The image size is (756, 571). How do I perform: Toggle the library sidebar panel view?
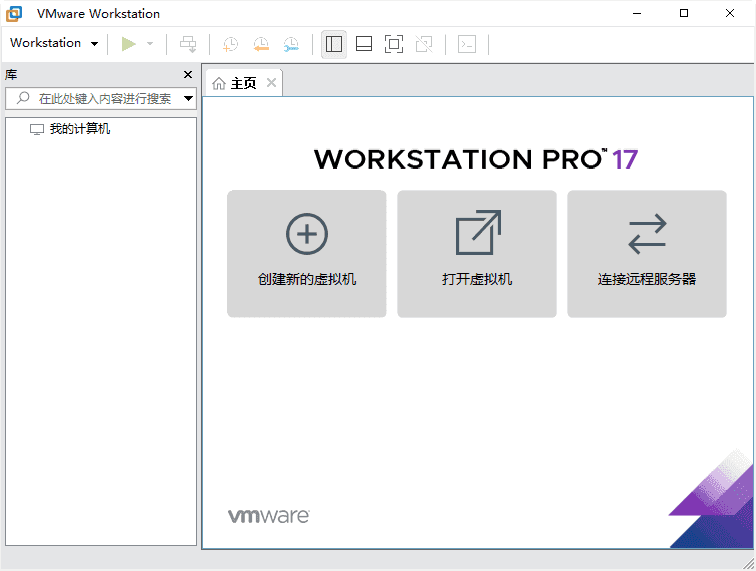(334, 44)
